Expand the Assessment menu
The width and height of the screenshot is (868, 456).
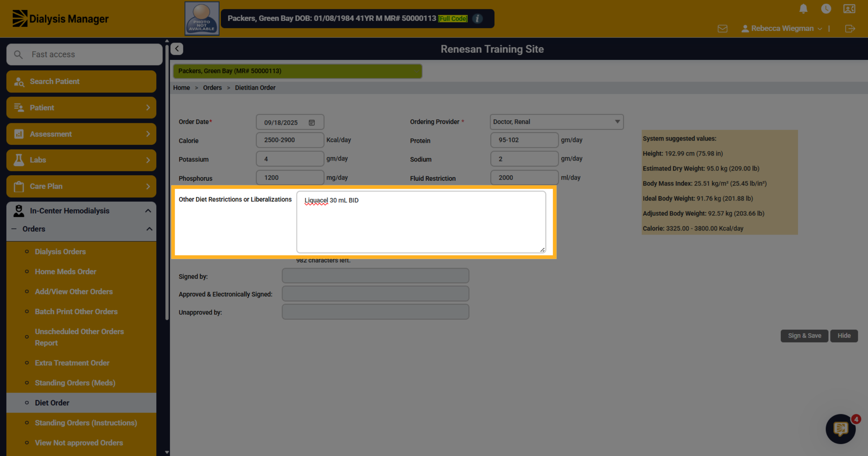81,134
